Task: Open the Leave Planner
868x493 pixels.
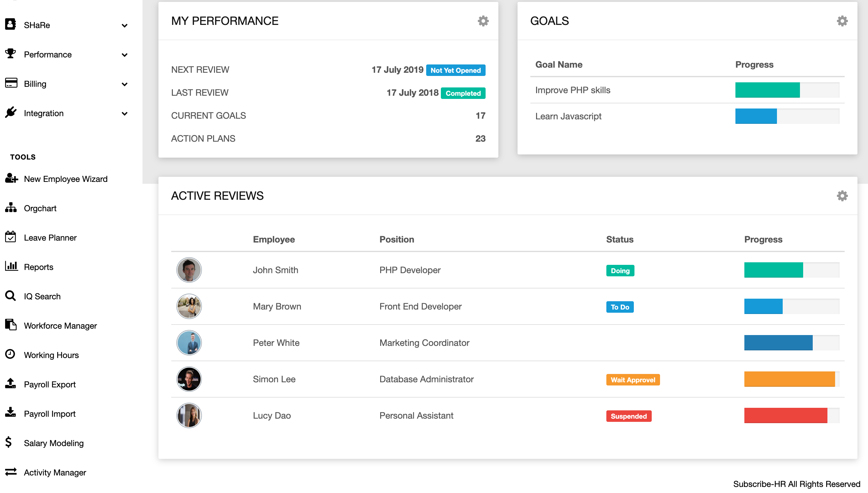Action: 50,237
